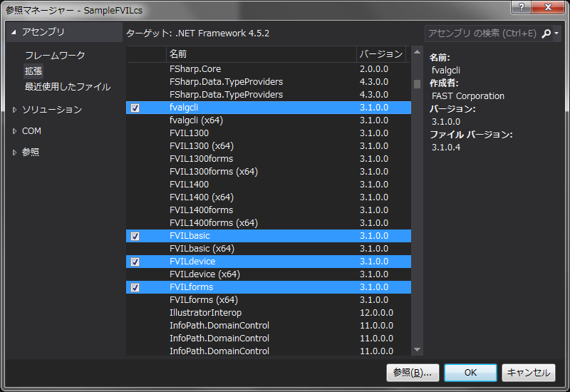The height and width of the screenshot is (392, 570).
Task: Click the キャンセル button
Action: [x=529, y=373]
